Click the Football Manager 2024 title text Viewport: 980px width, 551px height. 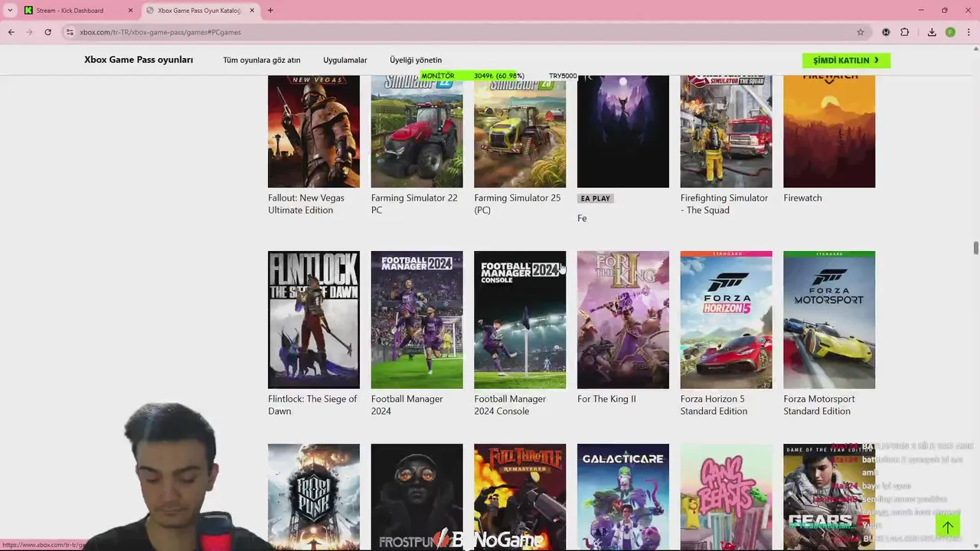coord(407,405)
